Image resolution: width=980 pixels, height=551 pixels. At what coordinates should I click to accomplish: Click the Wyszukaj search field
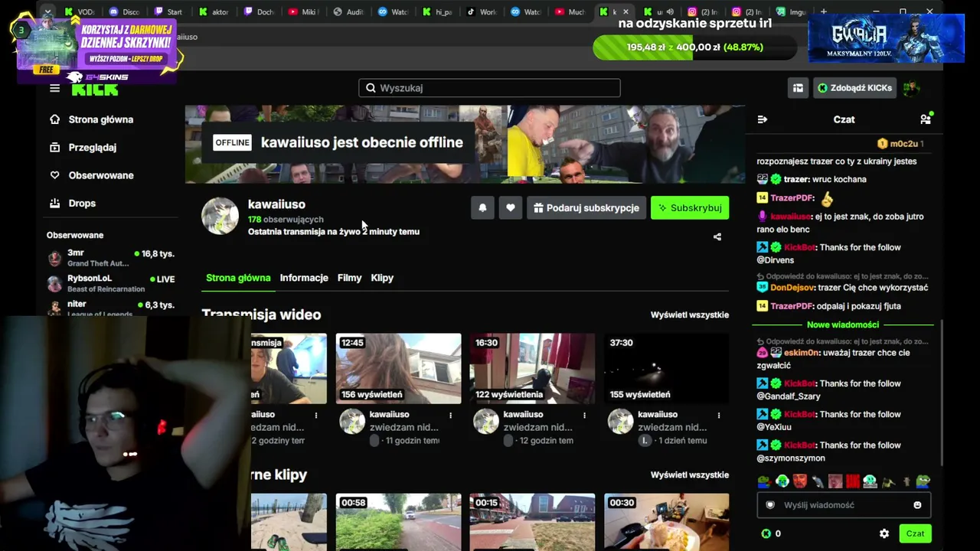pos(489,88)
